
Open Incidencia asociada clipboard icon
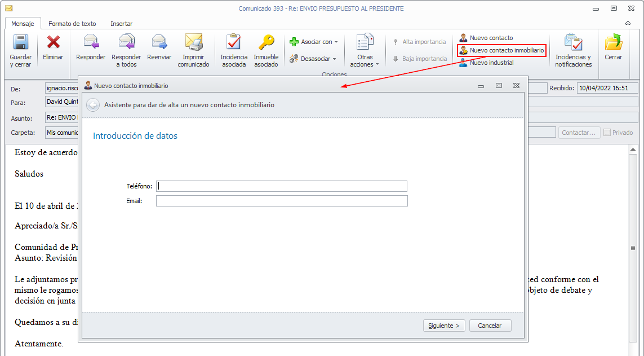[234, 42]
